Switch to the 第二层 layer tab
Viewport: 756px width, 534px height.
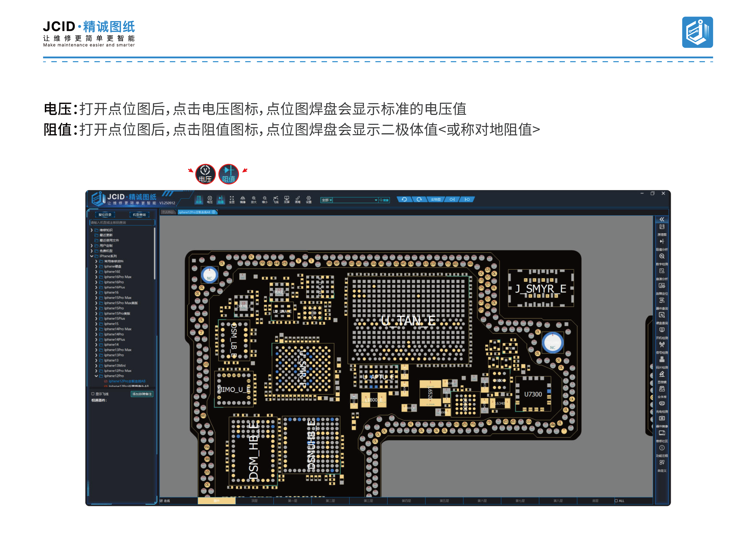(330, 501)
